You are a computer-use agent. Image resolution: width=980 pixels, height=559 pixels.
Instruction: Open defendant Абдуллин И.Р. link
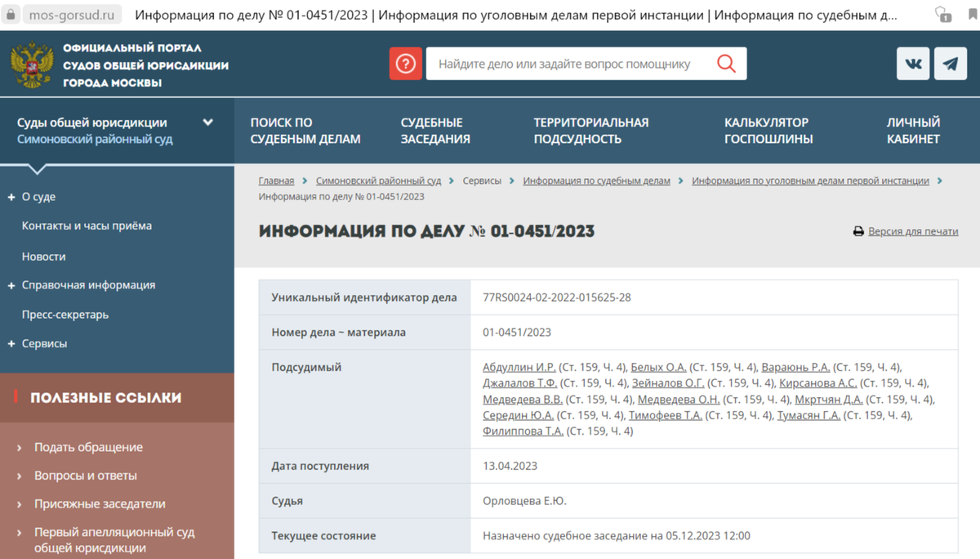click(519, 368)
